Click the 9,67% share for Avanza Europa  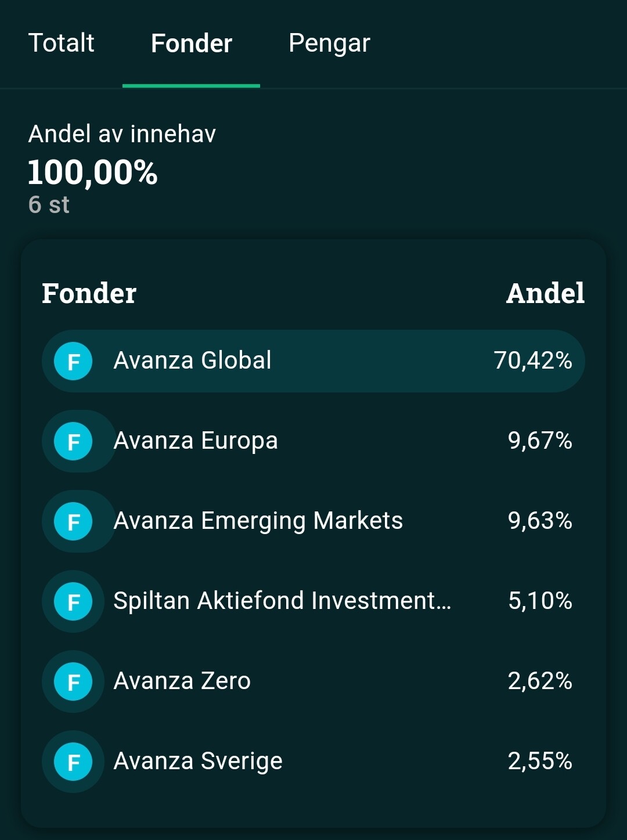(x=540, y=441)
